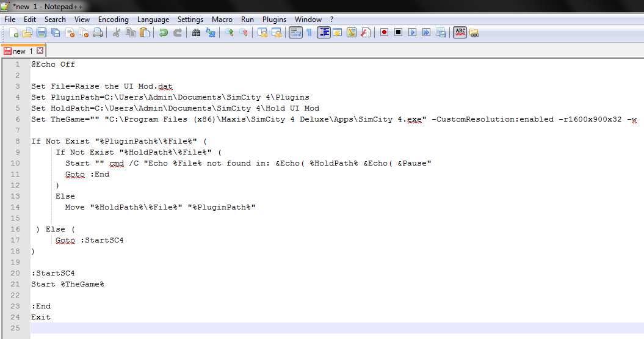This screenshot has width=644, height=339.
Task: Click the Open file folder icon
Action: [x=27, y=32]
